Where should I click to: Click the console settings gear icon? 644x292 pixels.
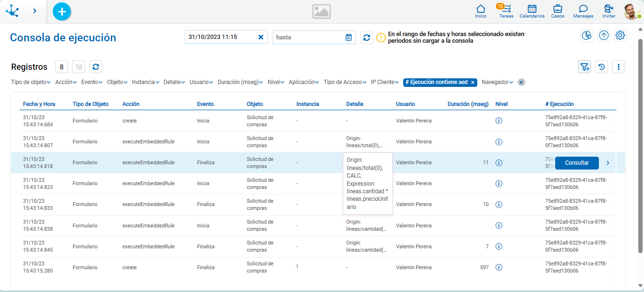coord(620,36)
